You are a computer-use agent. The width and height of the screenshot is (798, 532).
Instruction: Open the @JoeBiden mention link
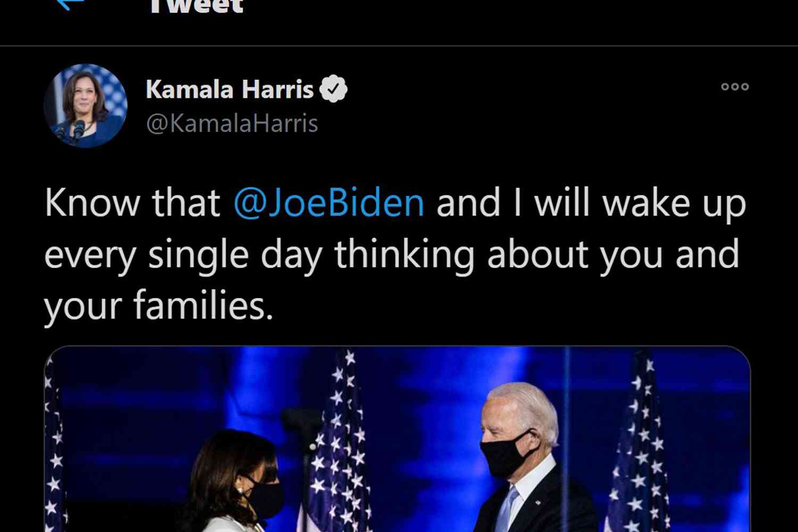point(329,203)
